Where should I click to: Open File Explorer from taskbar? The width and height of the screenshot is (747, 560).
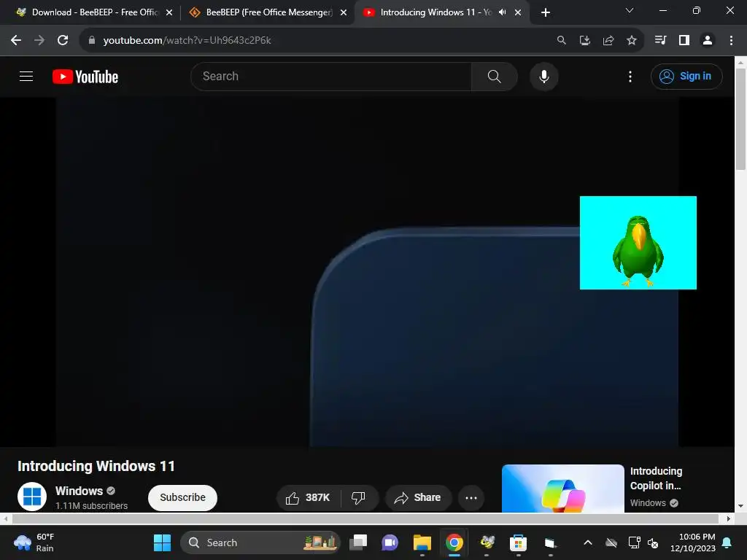pyautogui.click(x=422, y=542)
